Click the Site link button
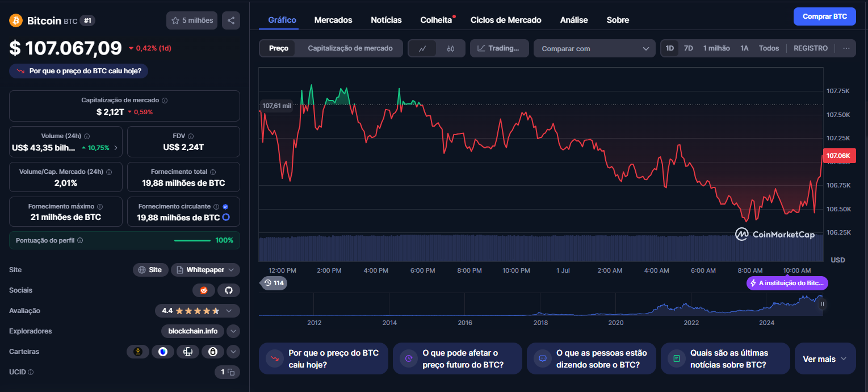The image size is (868, 392). click(x=150, y=270)
